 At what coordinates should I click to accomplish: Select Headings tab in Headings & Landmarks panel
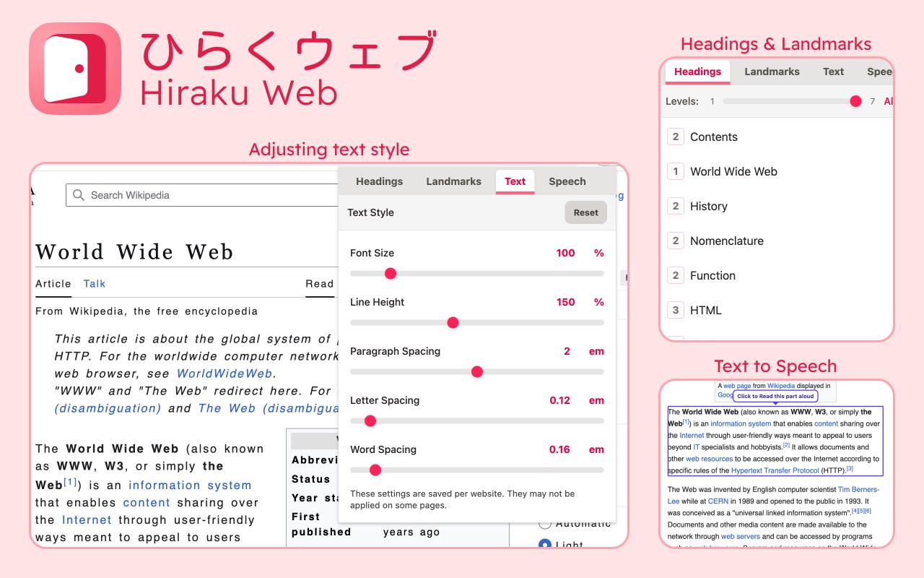pyautogui.click(x=697, y=72)
